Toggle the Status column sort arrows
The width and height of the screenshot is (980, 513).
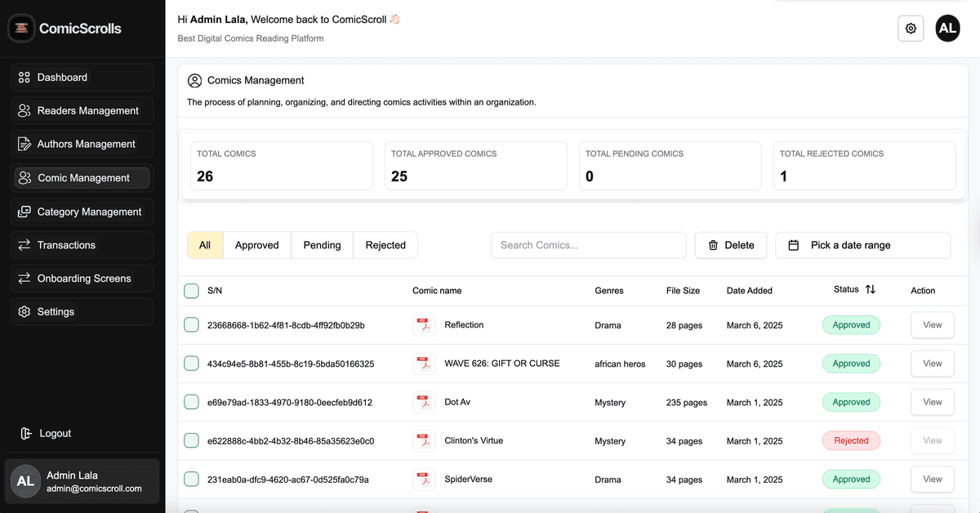pyautogui.click(x=871, y=289)
